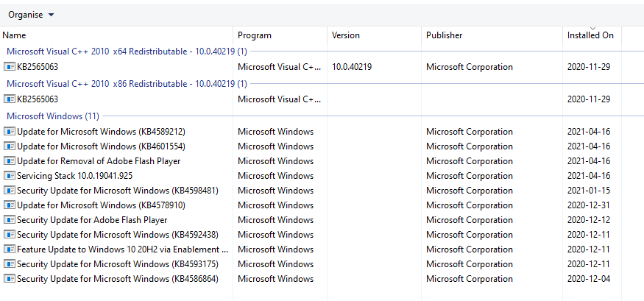Screen dimensions: 644x301
Task: Select Update for Microsoft Windows (KB4601554)
Action: [101, 146]
